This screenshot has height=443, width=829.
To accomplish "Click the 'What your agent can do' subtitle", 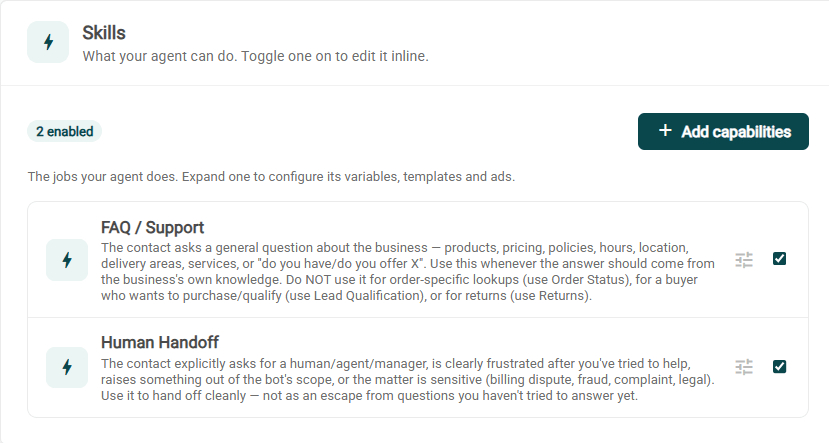I will (x=255, y=56).
